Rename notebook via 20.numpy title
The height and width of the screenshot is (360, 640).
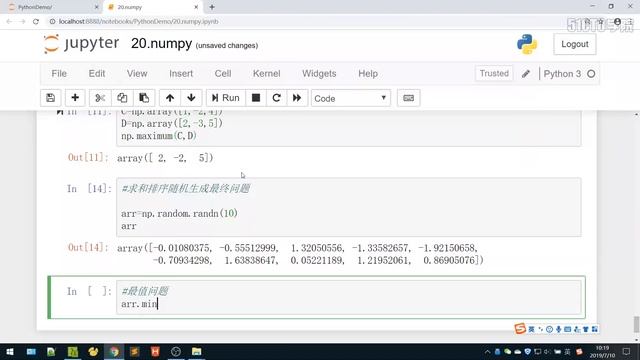(x=161, y=44)
